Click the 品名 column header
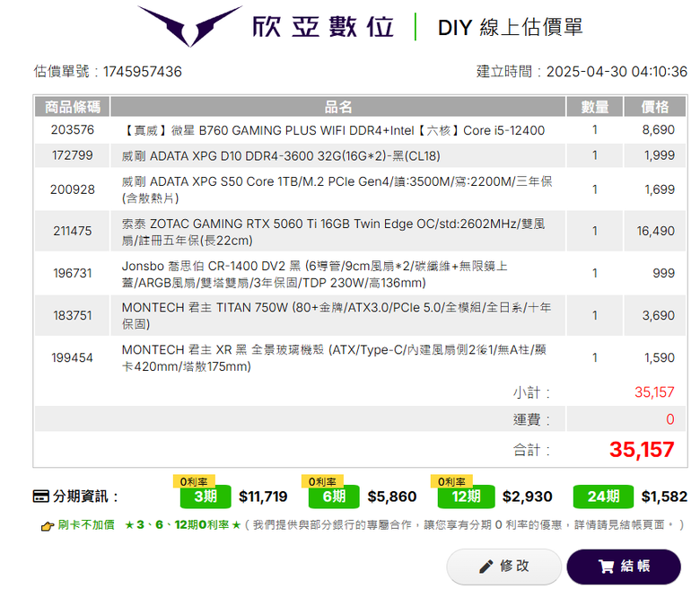Viewport: 700px width, 598px height. tap(338, 107)
